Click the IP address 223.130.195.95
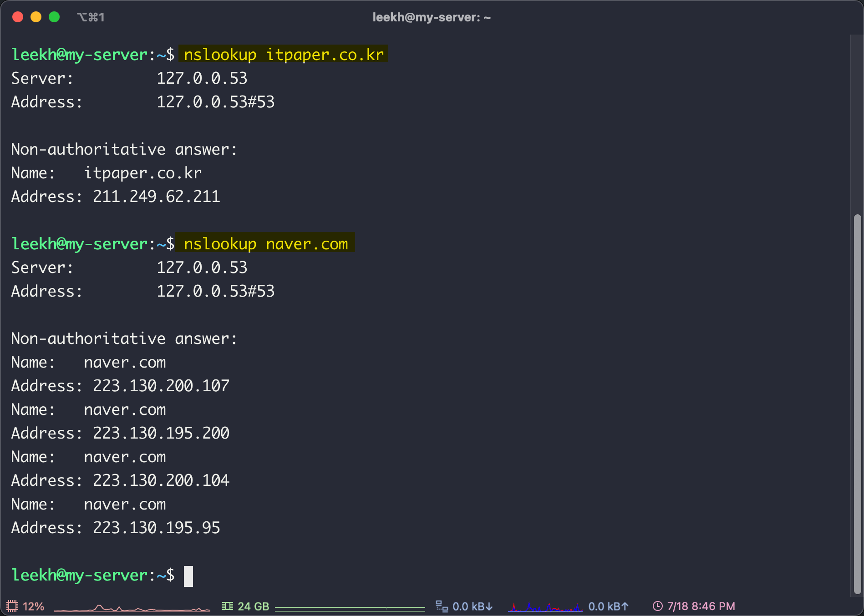The image size is (864, 616). tap(157, 528)
